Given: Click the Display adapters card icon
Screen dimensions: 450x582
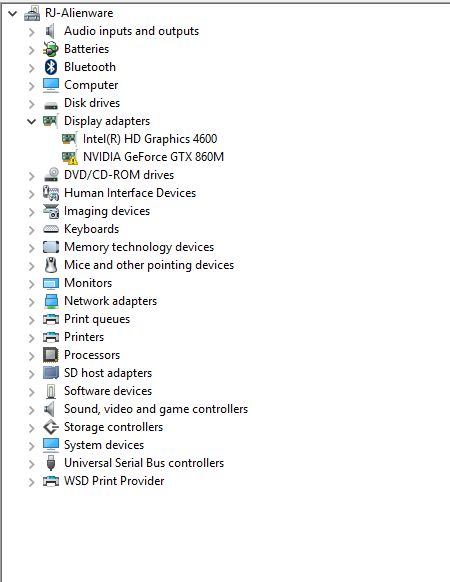Looking at the screenshot, I should [x=50, y=121].
